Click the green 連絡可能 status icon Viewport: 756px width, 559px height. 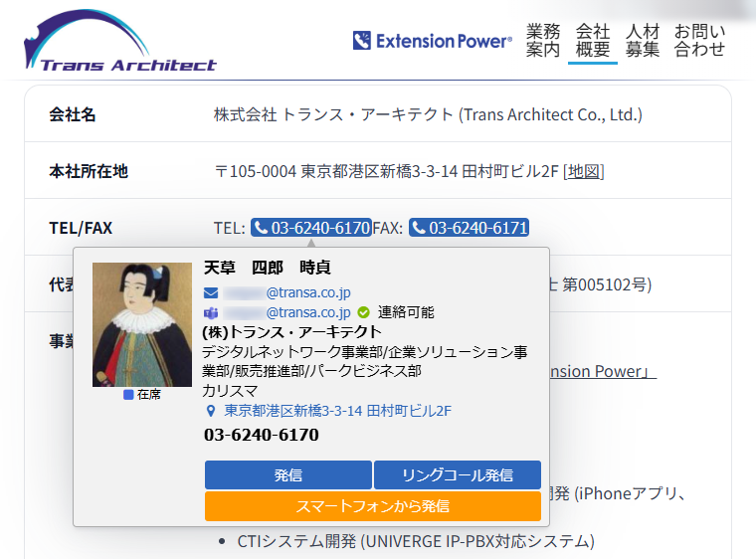363,313
